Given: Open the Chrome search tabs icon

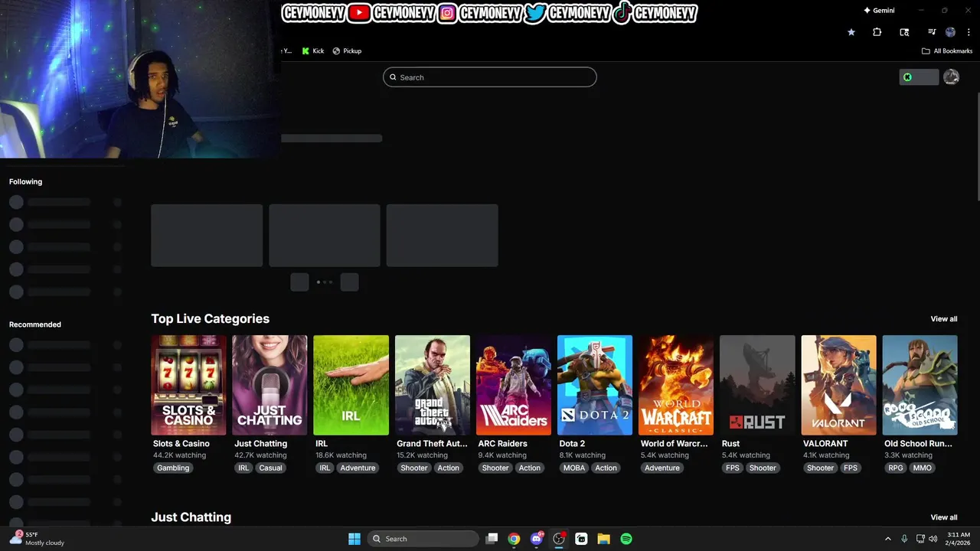Looking at the screenshot, I should pyautogui.click(x=904, y=32).
